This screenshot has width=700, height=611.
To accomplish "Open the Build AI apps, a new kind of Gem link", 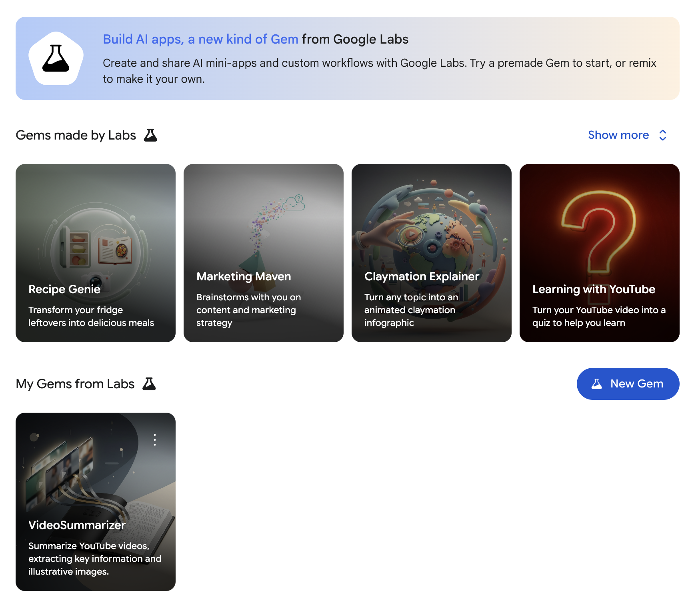I will click(x=200, y=39).
